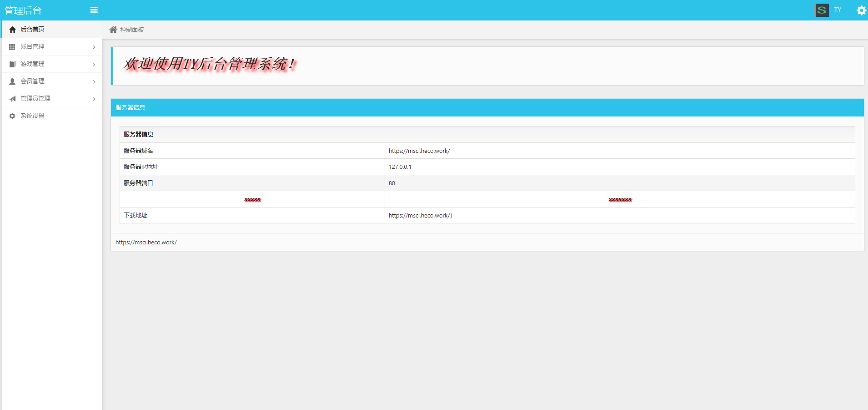Select 后台首页 in the sidebar
Screen dimensions: 868x410
click(x=32, y=29)
